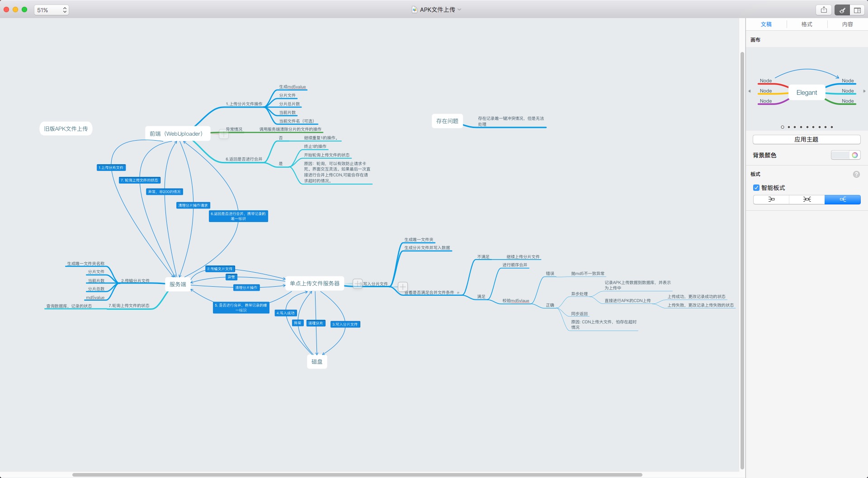Select the blue label 清理分片操作请求

(x=193, y=205)
